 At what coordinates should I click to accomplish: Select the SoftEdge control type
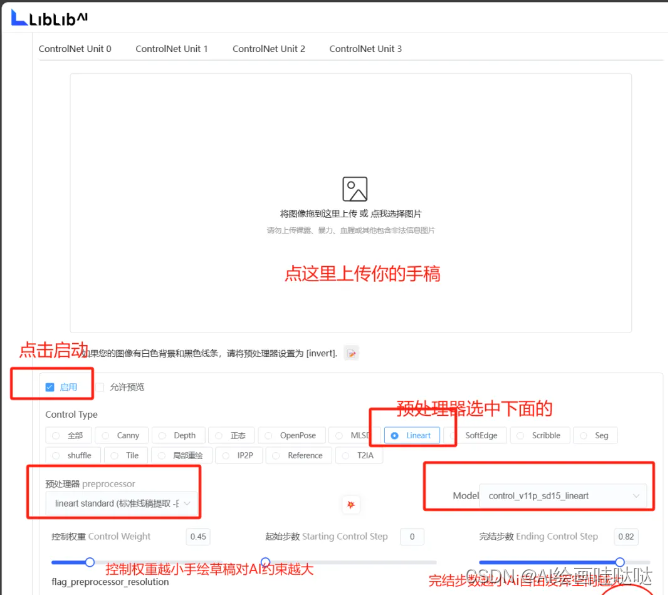475,435
